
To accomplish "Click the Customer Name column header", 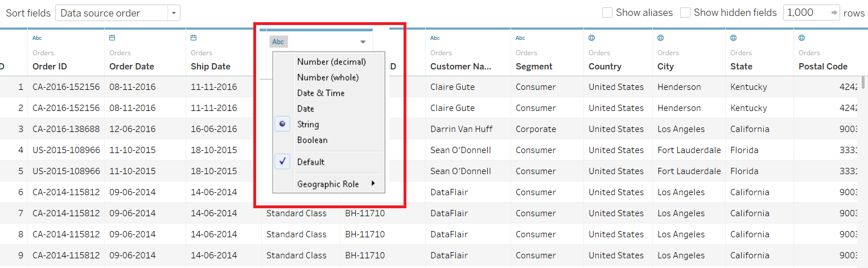I will (461, 67).
